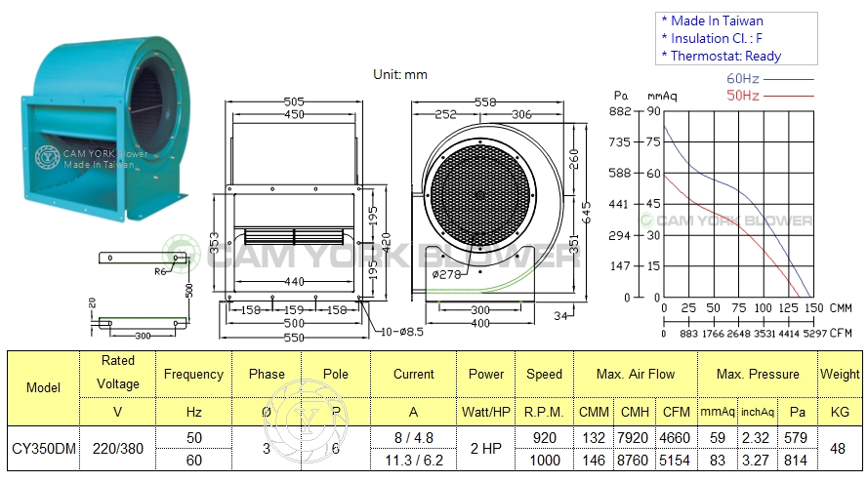Screen dimensions: 868x482
Task: Click the 11.3 / 6.2 current cell
Action: point(414,460)
